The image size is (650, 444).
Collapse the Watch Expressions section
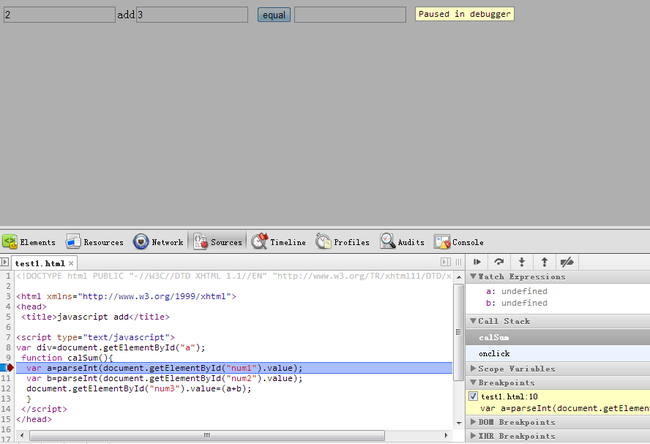point(473,276)
